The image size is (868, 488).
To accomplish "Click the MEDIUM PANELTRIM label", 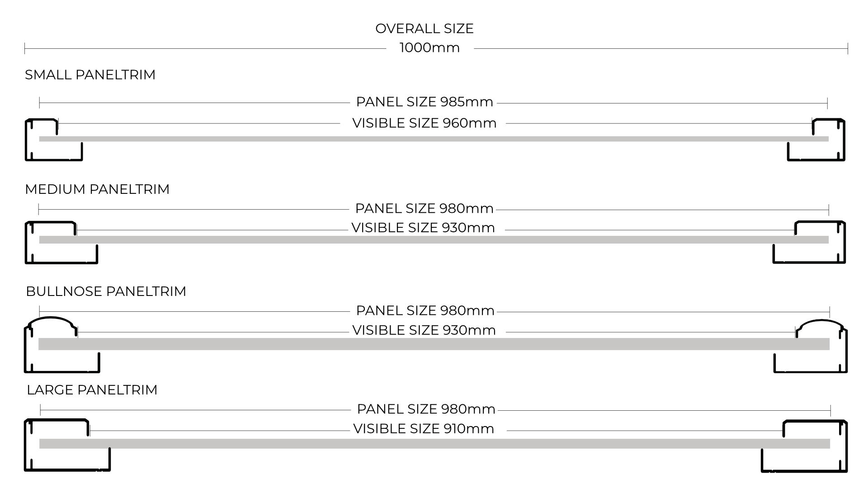I will [97, 189].
